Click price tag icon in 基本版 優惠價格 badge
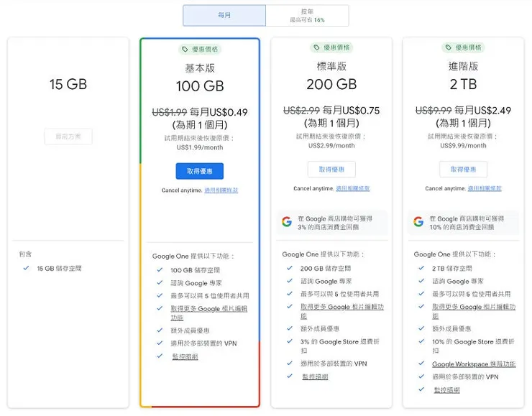This screenshot has height=416, width=532. coord(185,50)
